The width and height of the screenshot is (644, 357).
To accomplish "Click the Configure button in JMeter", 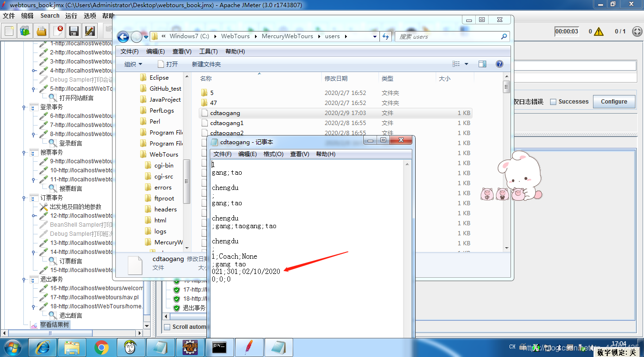I will click(614, 102).
